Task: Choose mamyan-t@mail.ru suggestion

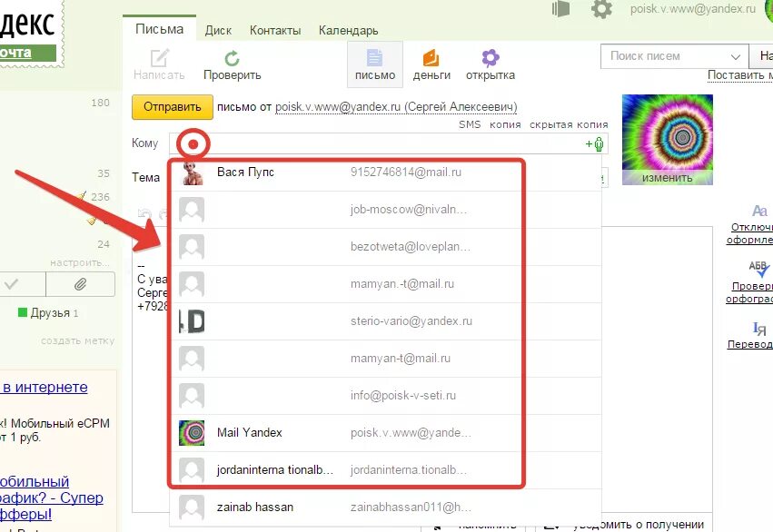Action: pos(401,358)
